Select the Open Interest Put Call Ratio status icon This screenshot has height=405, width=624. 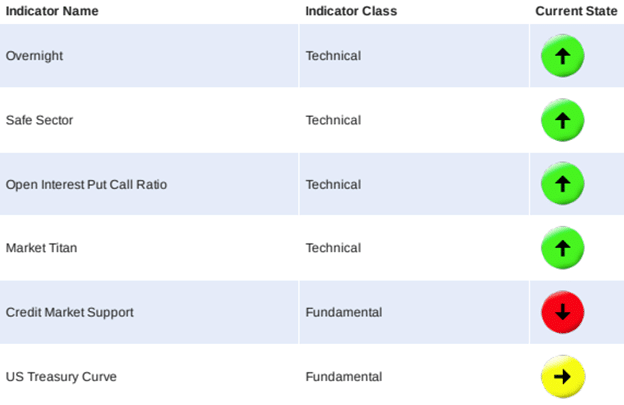point(562,184)
